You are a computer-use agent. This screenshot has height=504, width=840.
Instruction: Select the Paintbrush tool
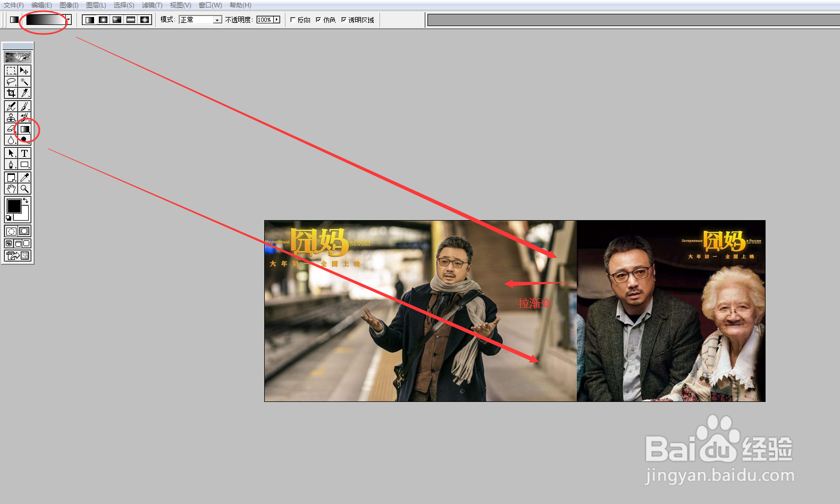24,106
